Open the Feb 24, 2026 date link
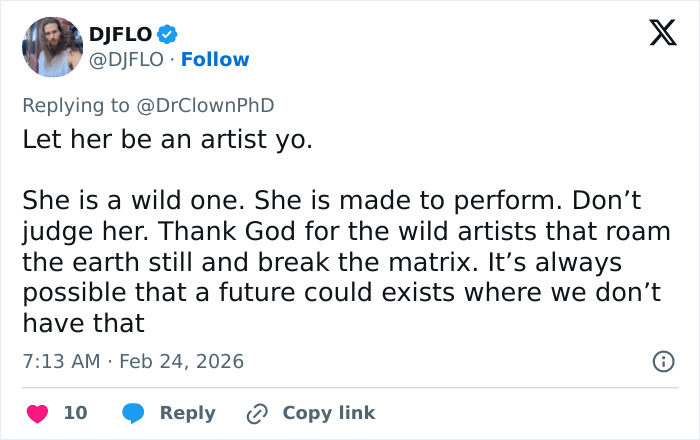 (181, 361)
